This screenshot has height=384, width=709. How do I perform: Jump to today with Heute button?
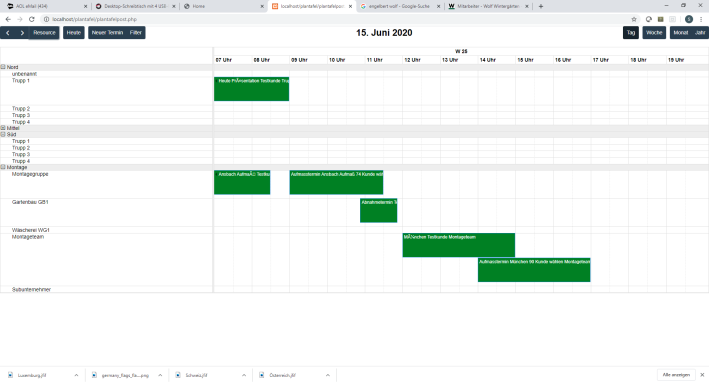(x=74, y=33)
